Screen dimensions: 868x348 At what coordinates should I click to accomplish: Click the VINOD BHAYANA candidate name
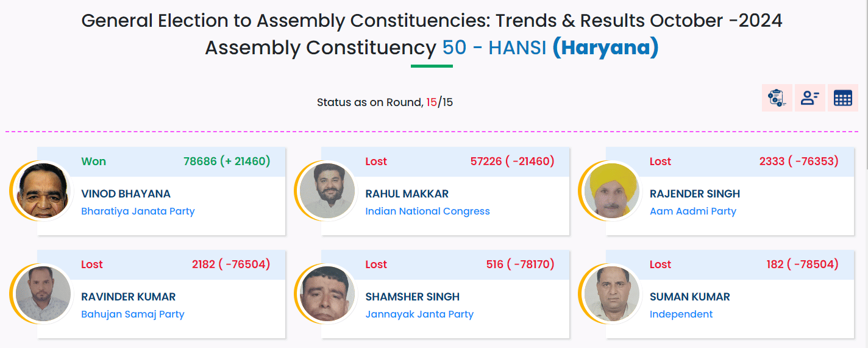pos(126,194)
